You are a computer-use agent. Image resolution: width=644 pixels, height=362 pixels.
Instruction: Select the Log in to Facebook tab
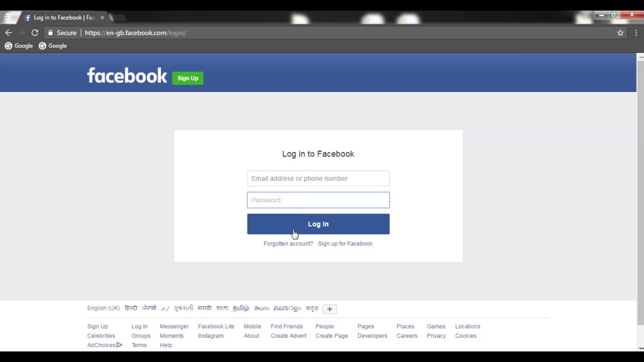(64, 18)
